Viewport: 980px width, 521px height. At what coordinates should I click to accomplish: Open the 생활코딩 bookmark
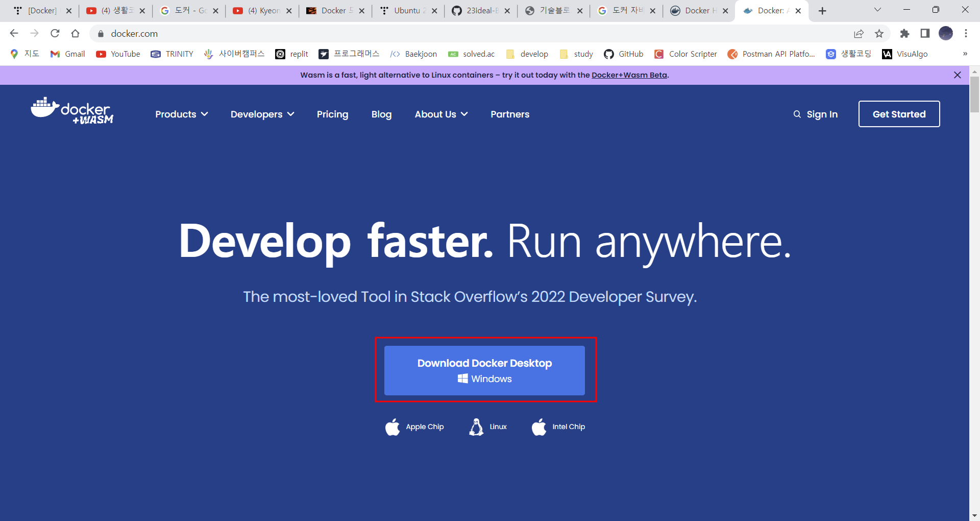click(848, 54)
